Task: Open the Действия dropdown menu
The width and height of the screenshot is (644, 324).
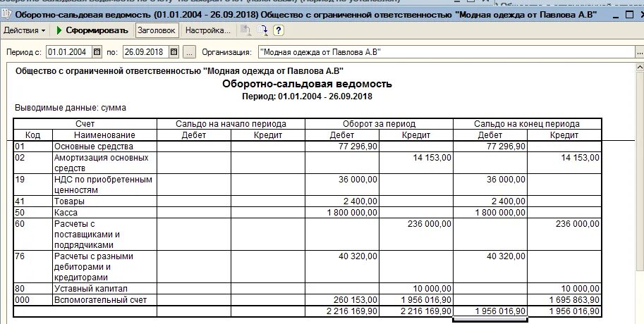Action: click(24, 30)
